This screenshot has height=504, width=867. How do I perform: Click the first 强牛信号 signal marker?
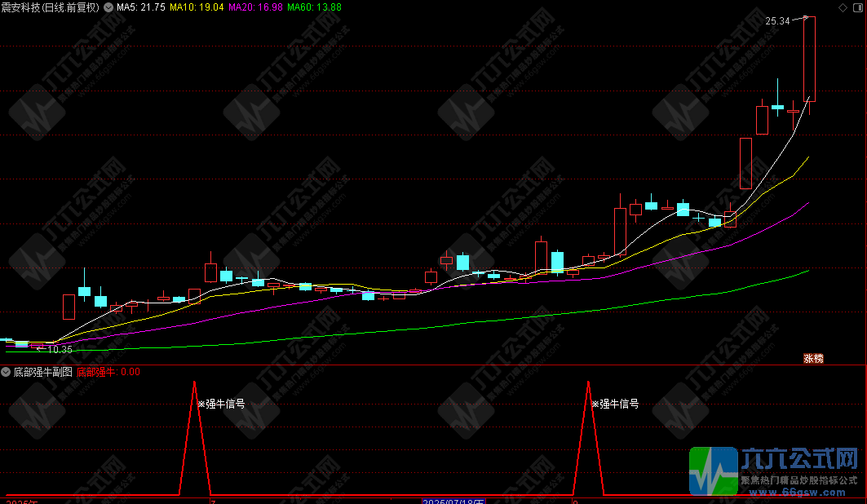click(x=221, y=403)
